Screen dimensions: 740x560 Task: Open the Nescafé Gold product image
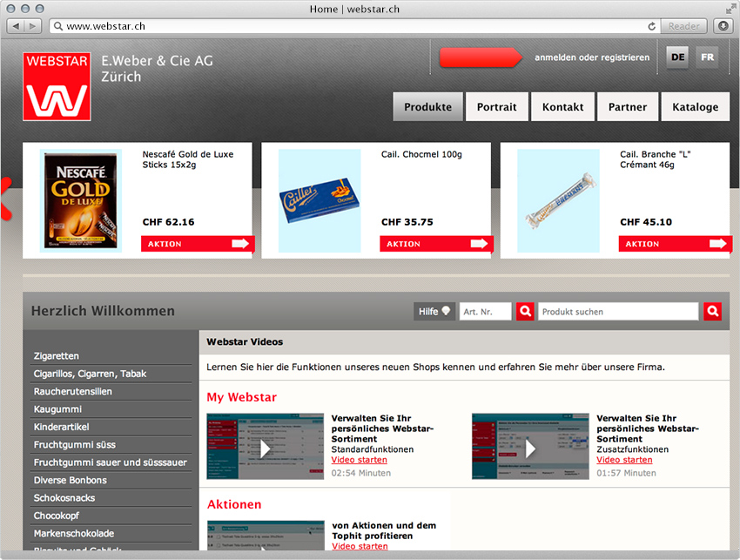point(81,200)
